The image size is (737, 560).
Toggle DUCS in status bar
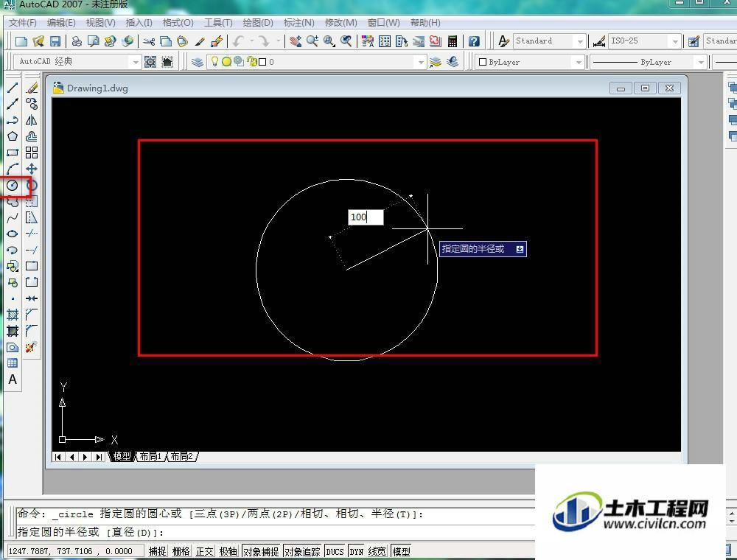tap(335, 551)
